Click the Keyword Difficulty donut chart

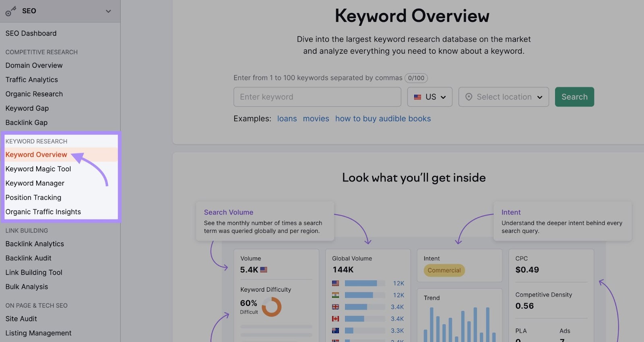click(272, 307)
